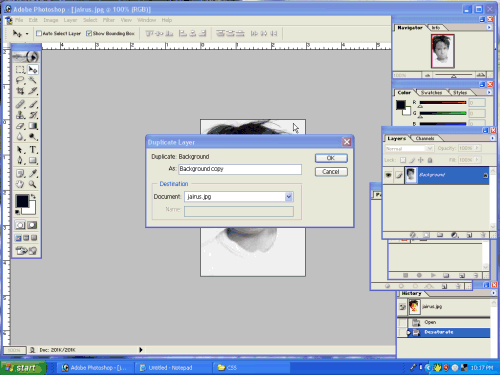Select the Brush tool

pyautogui.click(x=33, y=104)
